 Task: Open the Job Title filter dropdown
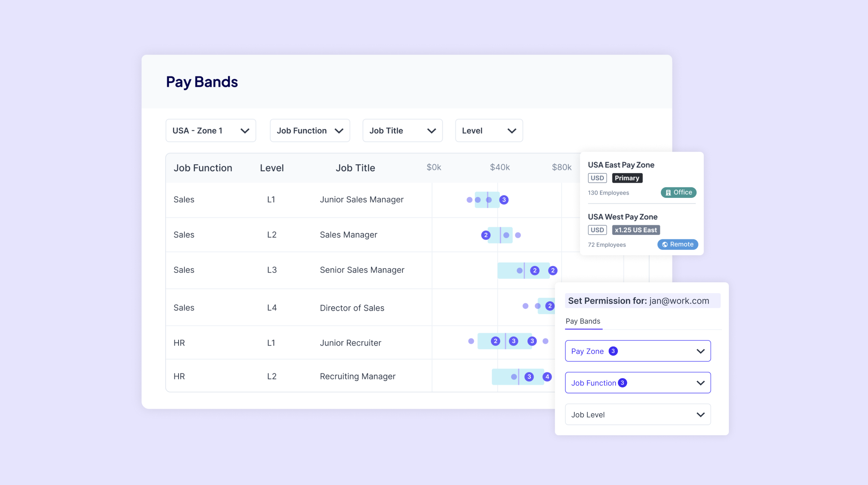click(402, 131)
